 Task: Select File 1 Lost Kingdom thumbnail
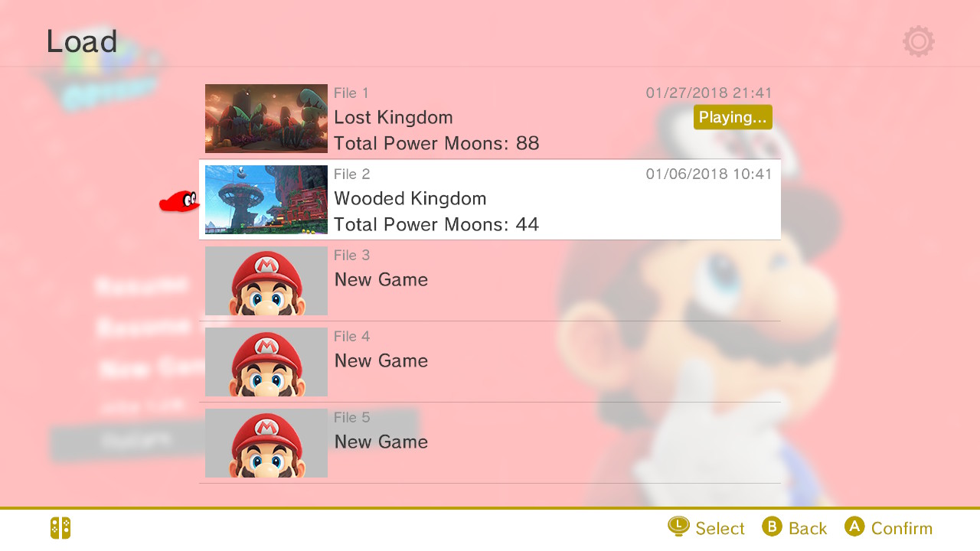(x=266, y=119)
